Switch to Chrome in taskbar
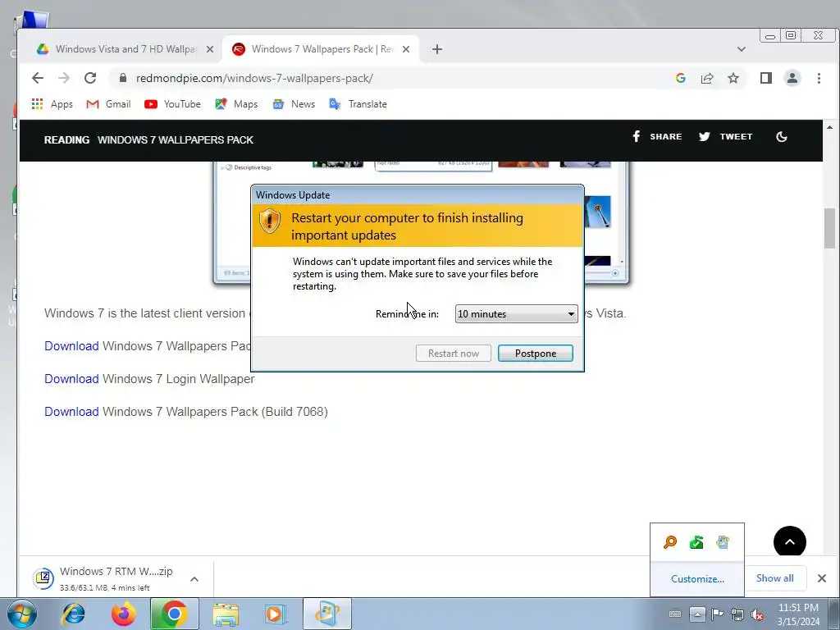 [174, 614]
